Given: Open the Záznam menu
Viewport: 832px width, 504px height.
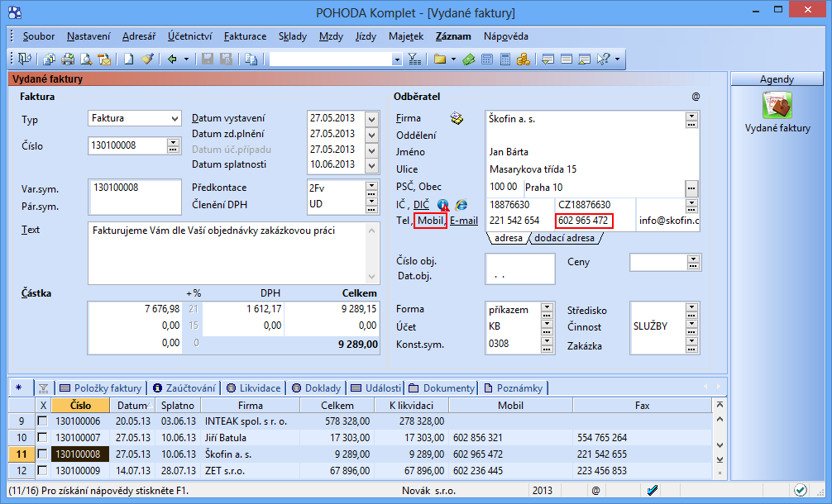Looking at the screenshot, I should click(453, 36).
